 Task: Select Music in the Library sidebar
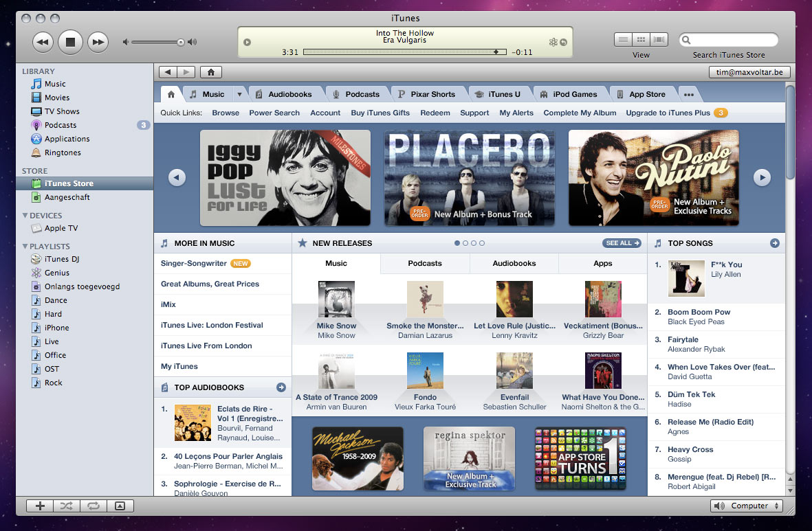[x=55, y=84]
